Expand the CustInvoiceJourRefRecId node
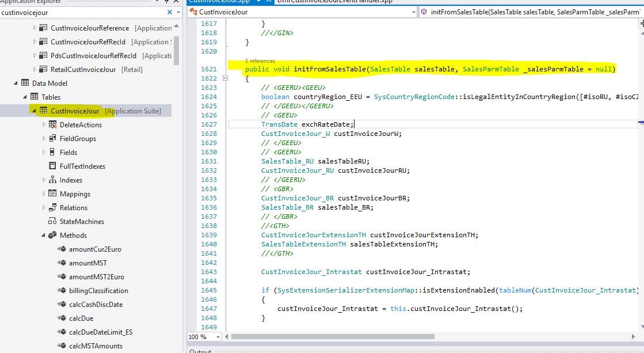This screenshot has height=353, width=644. click(x=35, y=42)
